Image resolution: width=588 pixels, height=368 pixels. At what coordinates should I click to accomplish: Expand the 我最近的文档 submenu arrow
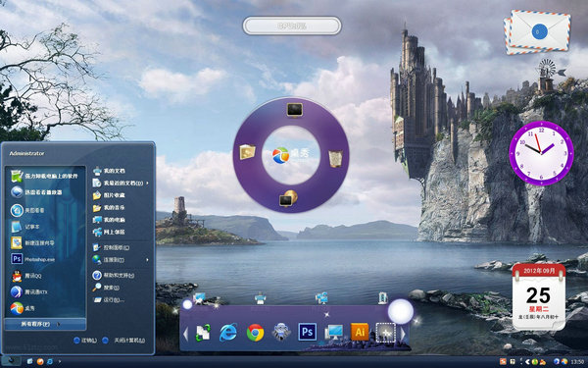pos(147,184)
